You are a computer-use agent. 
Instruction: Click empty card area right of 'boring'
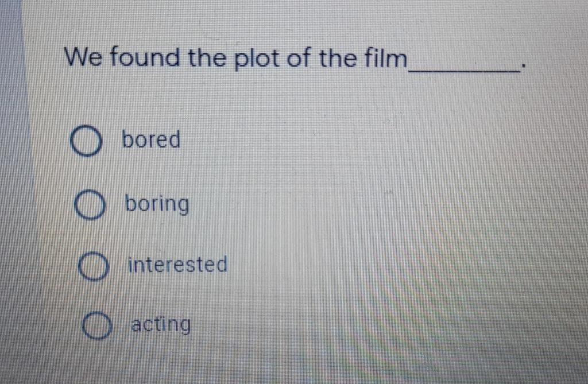[x=375, y=204]
